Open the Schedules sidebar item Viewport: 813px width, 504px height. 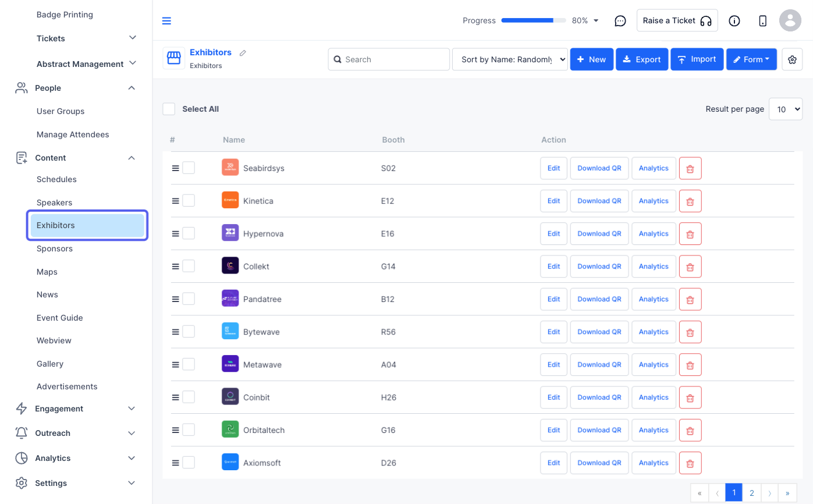click(56, 179)
